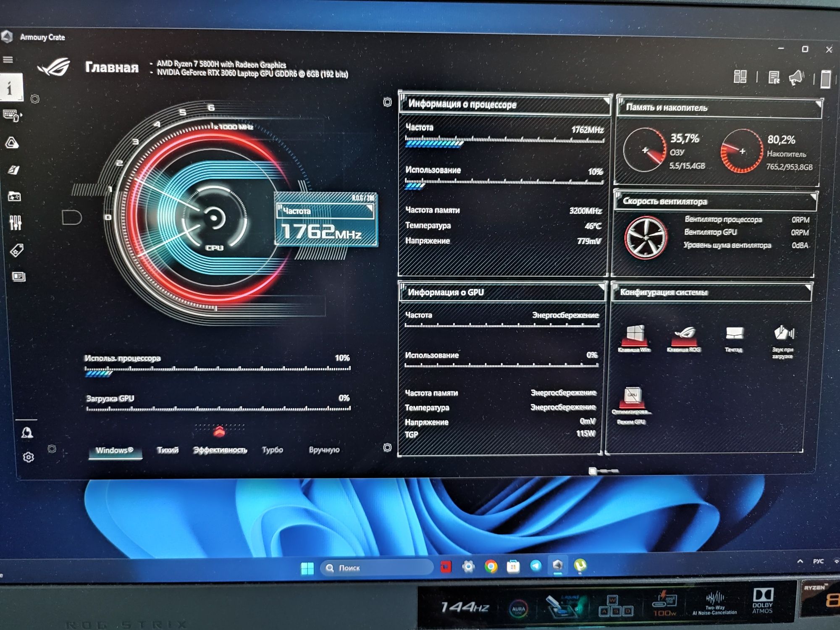Viewport: 840px width, 630px height.
Task: Open the hamburger menu in Armoury Crate
Action: (x=8, y=60)
